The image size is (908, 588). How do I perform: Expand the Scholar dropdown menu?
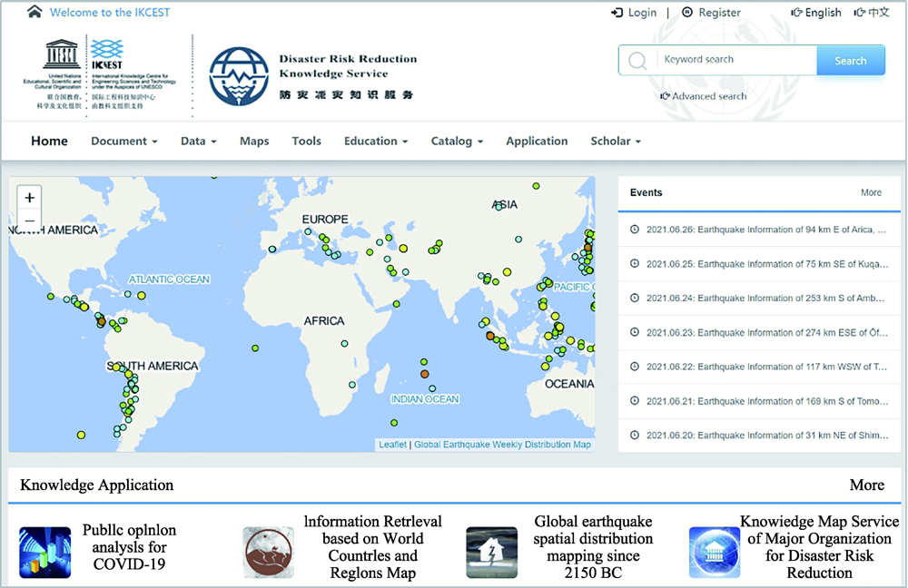(x=616, y=142)
